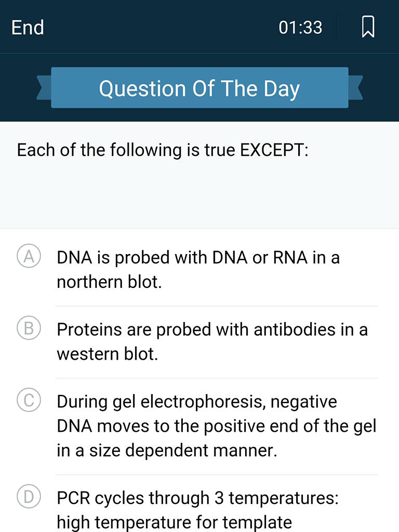Tap the right ribbon tail of the banner
Image resolution: width=399 pixels, height=532 pixels.
pos(355,88)
